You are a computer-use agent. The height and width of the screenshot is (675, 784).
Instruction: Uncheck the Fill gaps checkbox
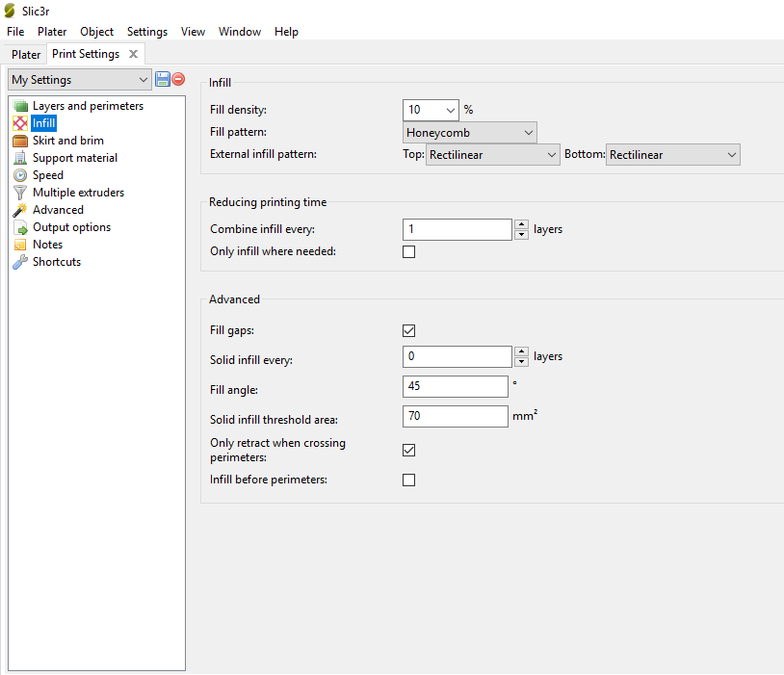point(408,330)
